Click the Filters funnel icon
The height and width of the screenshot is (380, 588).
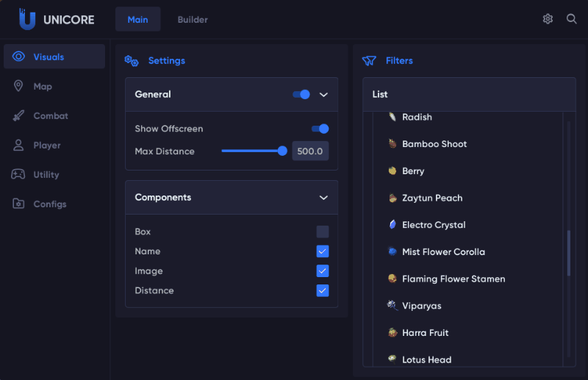369,61
